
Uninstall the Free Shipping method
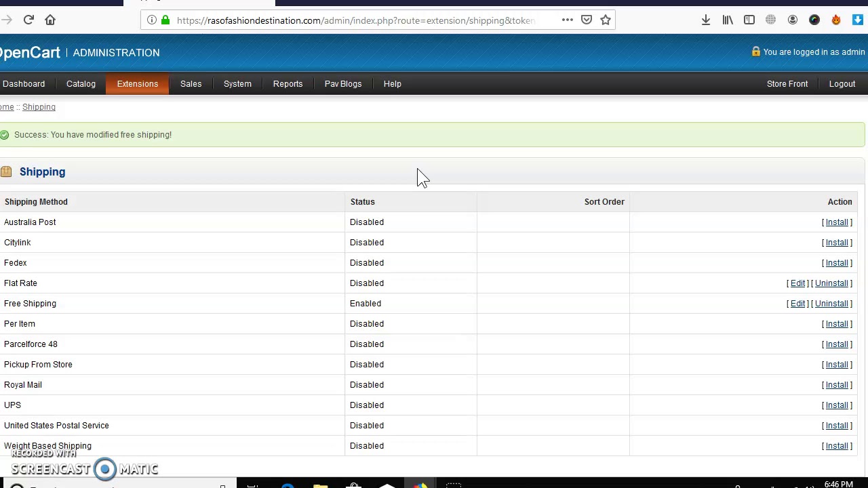click(x=831, y=304)
